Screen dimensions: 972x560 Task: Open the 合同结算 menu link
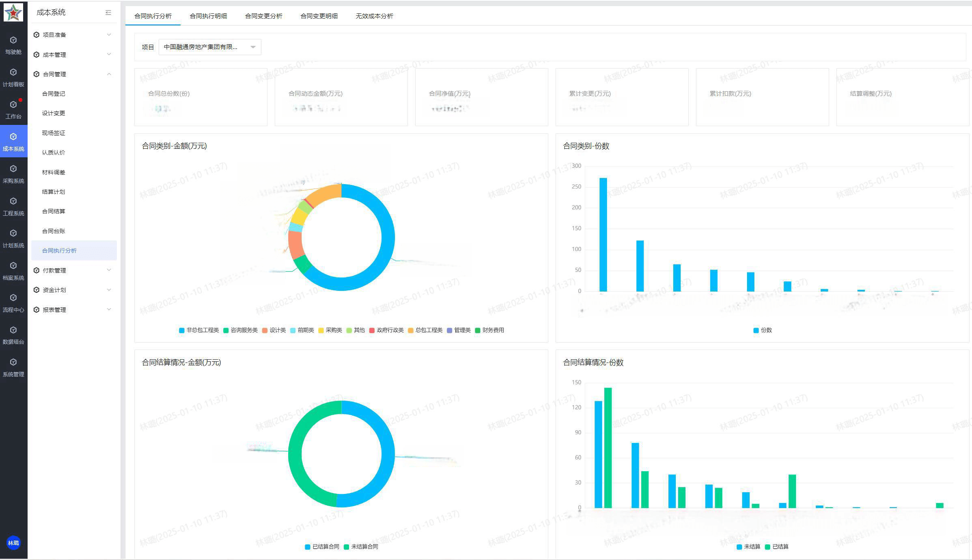point(54,211)
